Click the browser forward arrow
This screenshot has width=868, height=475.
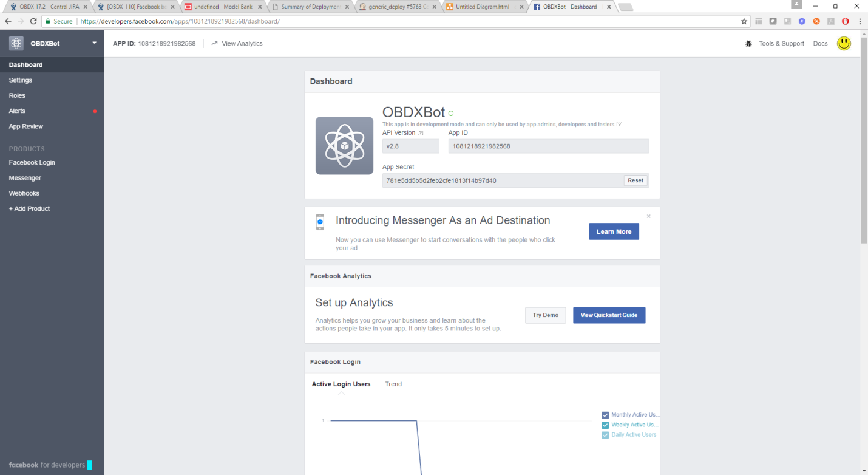point(21,21)
